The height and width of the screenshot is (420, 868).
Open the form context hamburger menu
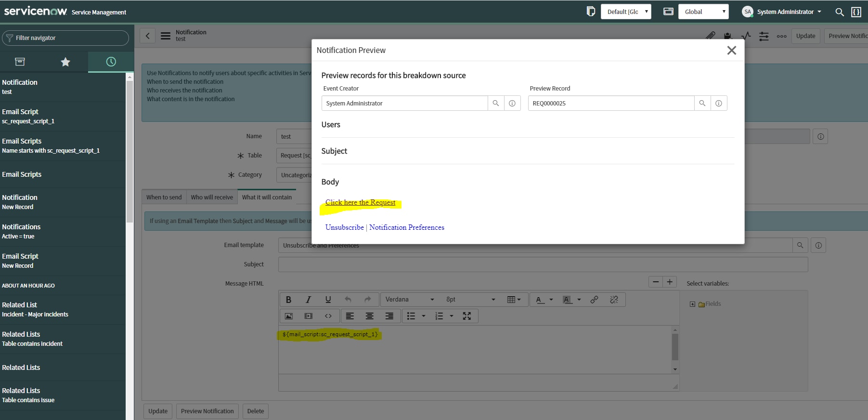pos(165,36)
